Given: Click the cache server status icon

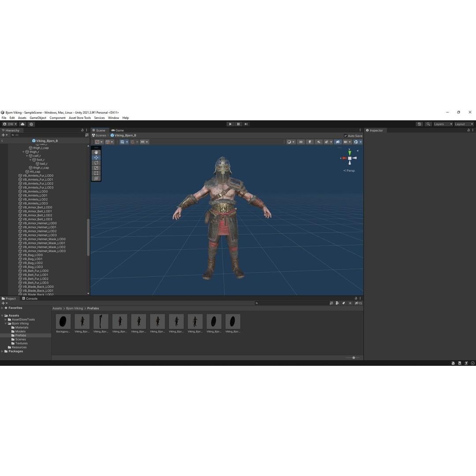Looking at the screenshot, I should pos(460,363).
